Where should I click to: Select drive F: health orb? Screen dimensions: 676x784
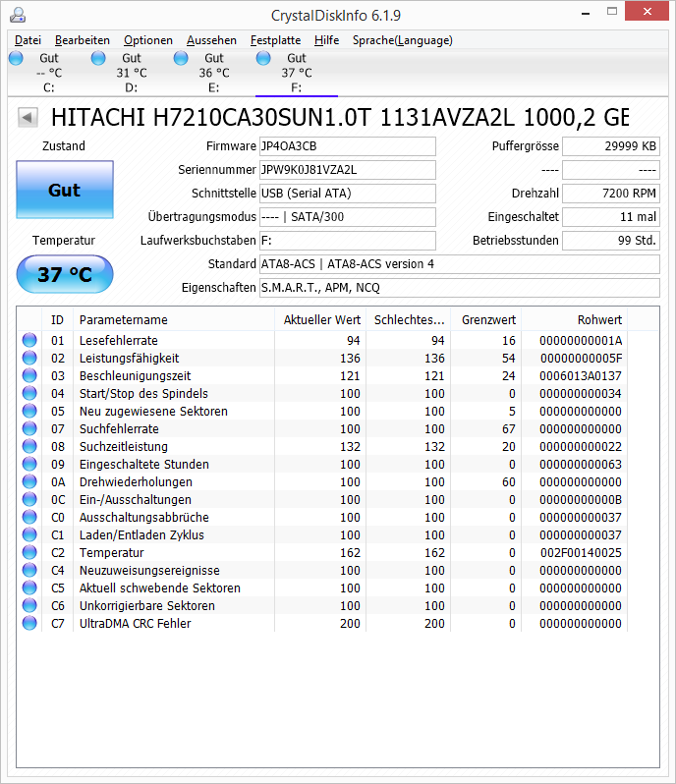(x=263, y=58)
